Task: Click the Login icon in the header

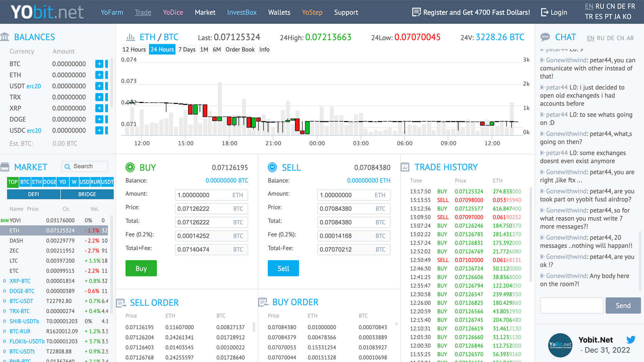Action: pyautogui.click(x=544, y=12)
